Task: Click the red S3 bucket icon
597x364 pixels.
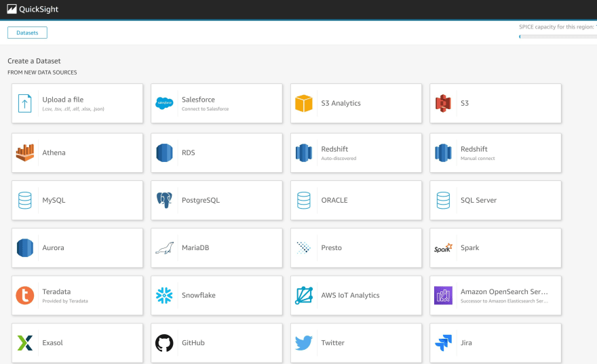Action: tap(443, 104)
